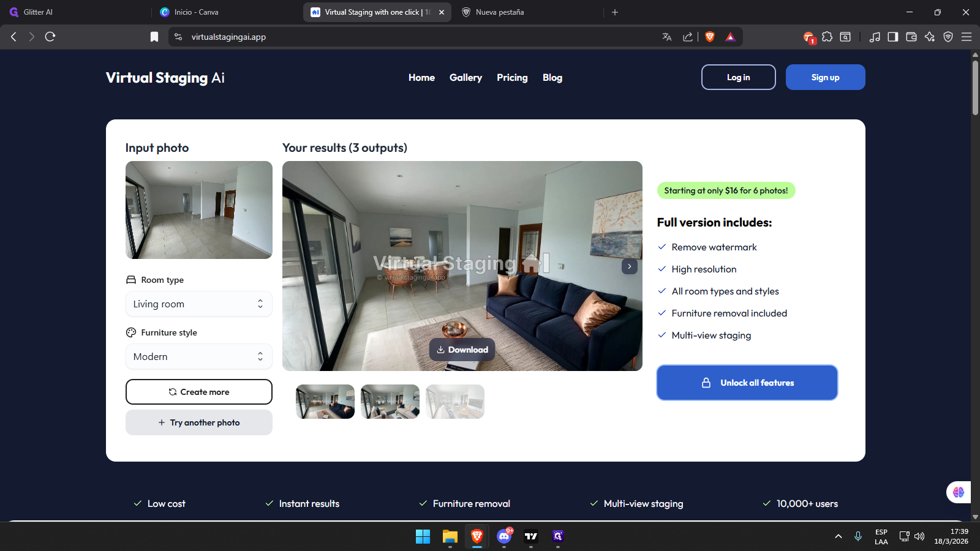
Task: Open the Pricing menu item
Action: [512, 78]
